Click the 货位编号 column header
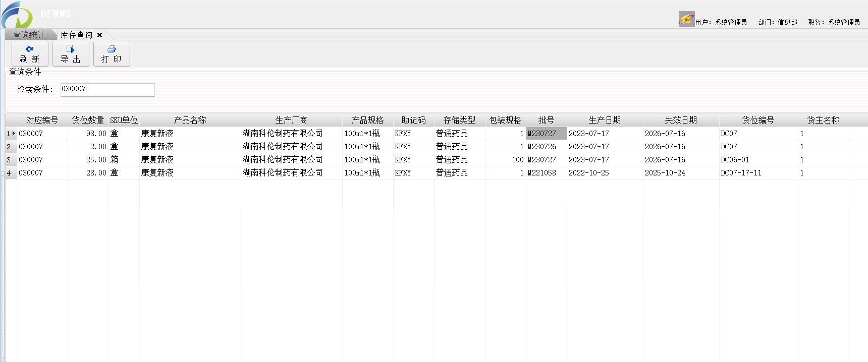Image resolution: width=868 pixels, height=362 pixels. click(x=758, y=120)
